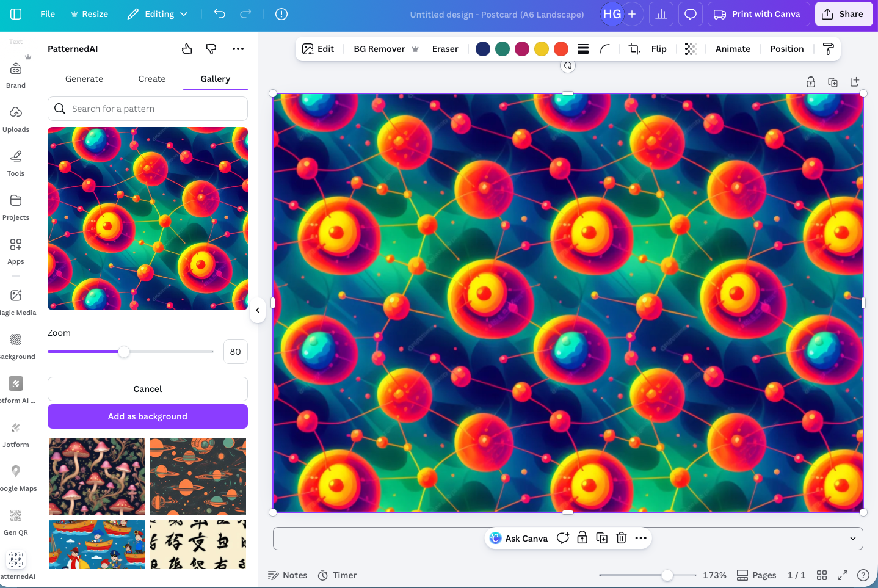The width and height of the screenshot is (878, 588).
Task: Click the copy style roller icon
Action: tap(828, 48)
